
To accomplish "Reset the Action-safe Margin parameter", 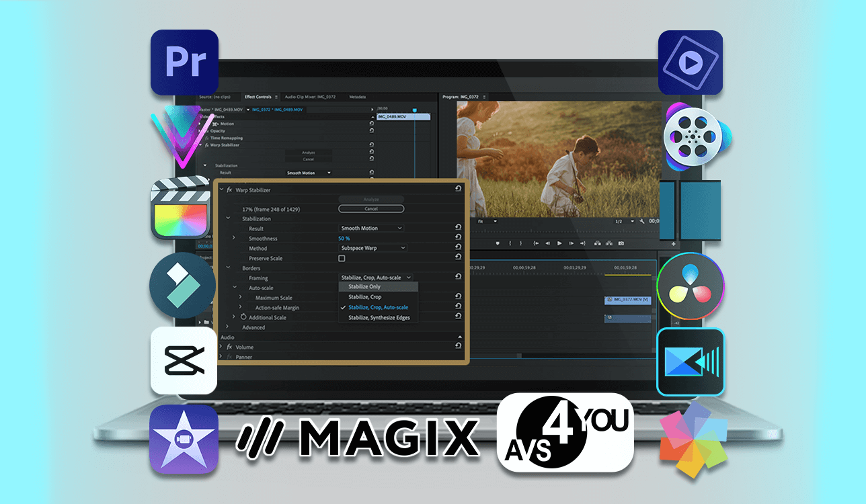I will (458, 306).
